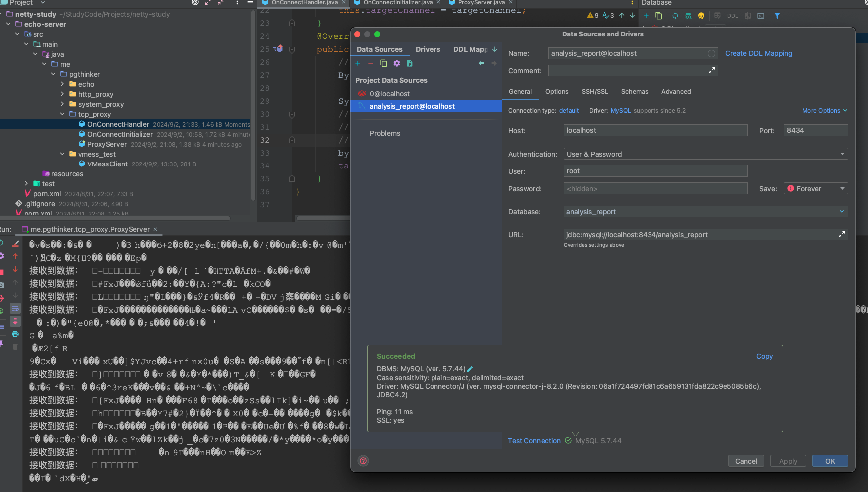
Task: Click the Create DDL Mapping link
Action: pos(759,53)
